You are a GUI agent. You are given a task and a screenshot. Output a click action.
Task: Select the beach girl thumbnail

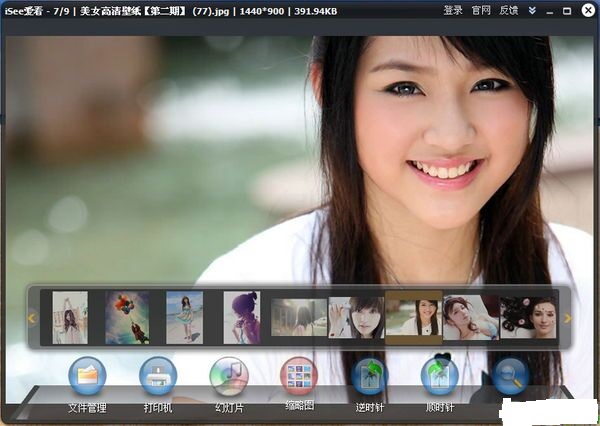(184, 317)
